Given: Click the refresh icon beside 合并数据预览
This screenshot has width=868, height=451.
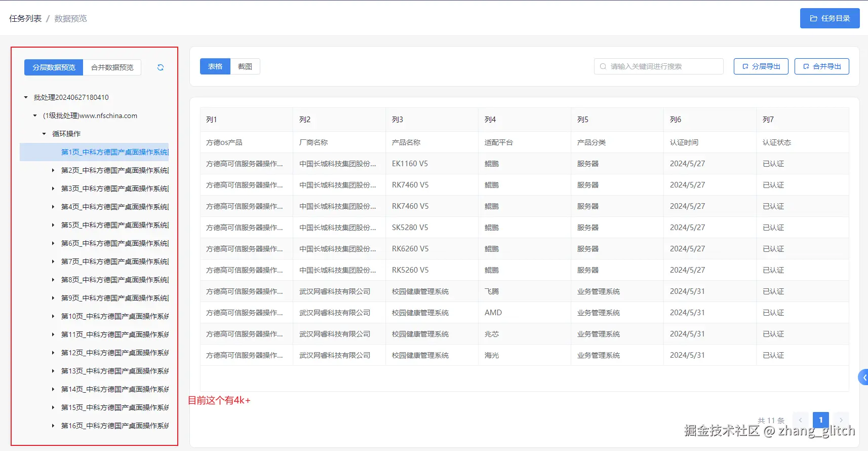Looking at the screenshot, I should point(161,67).
